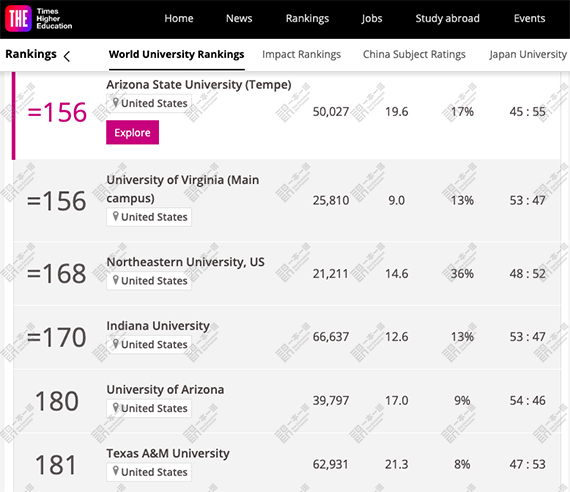The width and height of the screenshot is (570, 492).
Task: Open the Texas A&M University page
Action: point(168,453)
